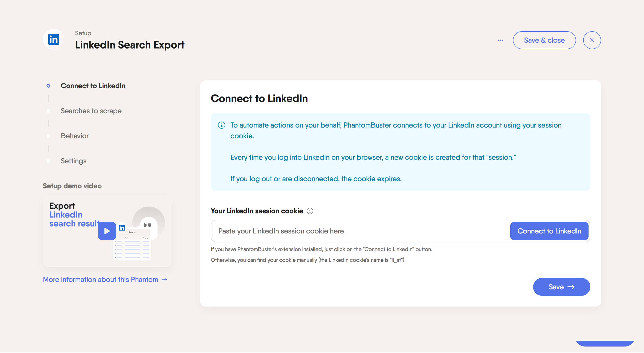The height and width of the screenshot is (353, 644).
Task: Play the setup demo video
Action: click(x=107, y=231)
